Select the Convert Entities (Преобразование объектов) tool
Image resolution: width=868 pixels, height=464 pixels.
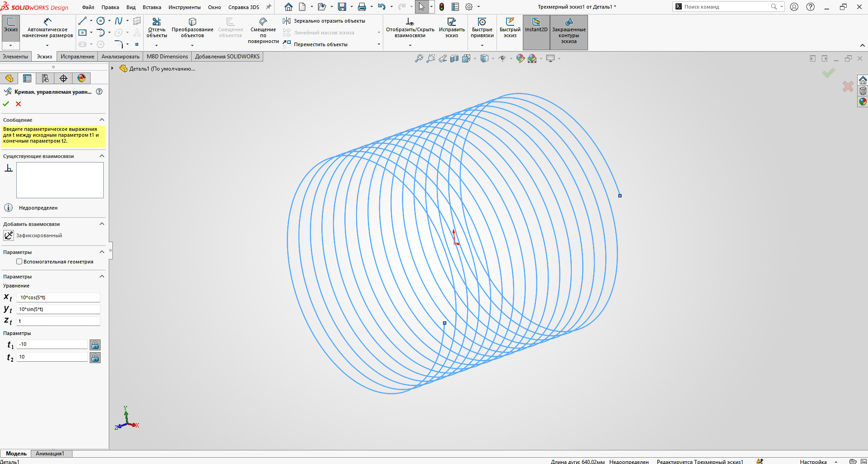(192, 22)
